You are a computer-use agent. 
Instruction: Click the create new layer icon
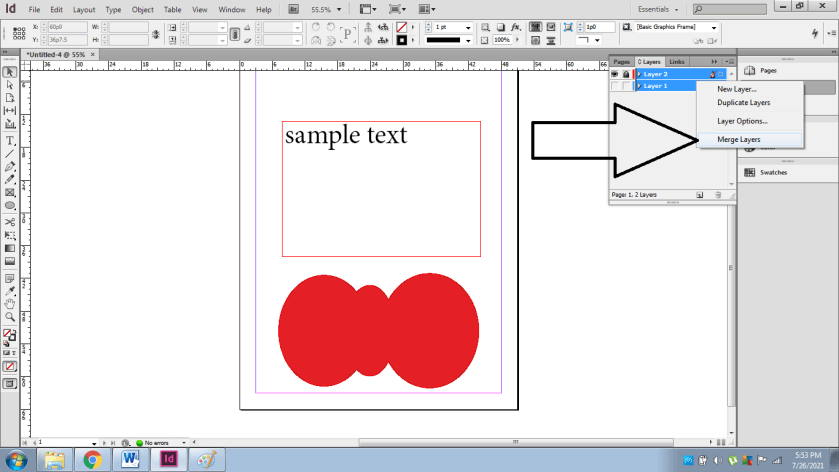700,194
